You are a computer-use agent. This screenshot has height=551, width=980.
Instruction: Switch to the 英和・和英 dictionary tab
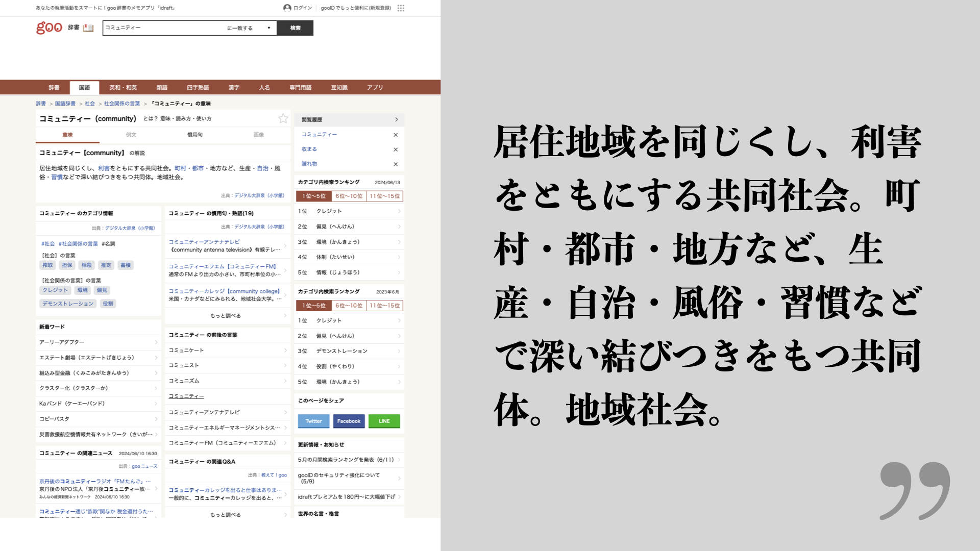(123, 88)
